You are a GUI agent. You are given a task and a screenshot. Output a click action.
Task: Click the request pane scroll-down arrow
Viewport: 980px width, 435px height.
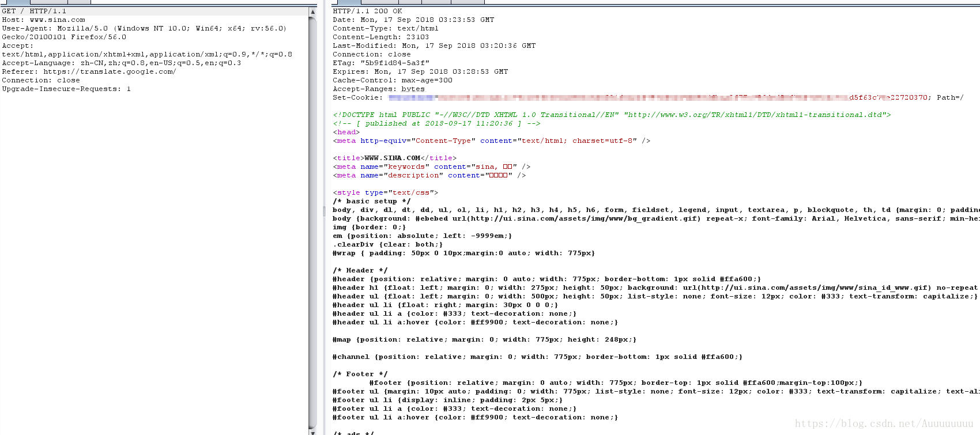[312, 432]
